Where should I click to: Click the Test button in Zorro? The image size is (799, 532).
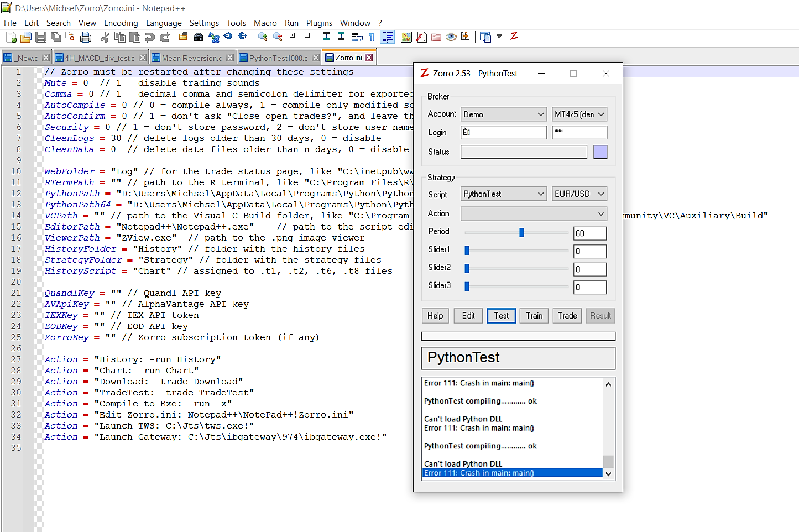point(502,316)
